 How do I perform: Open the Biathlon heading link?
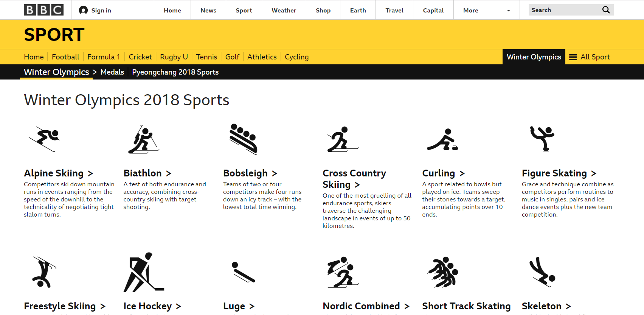(x=147, y=173)
